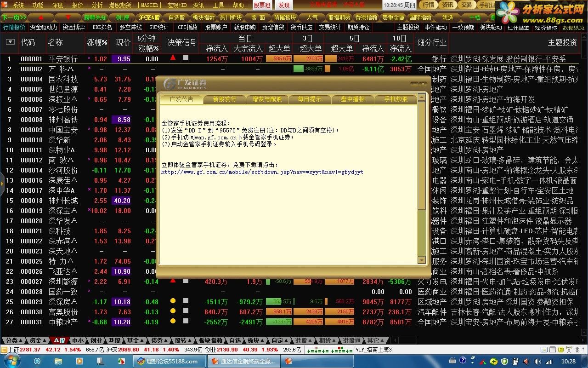Switch to 增发与配股 tab in dialog
Screen dimensions: 588x368
pos(268,99)
